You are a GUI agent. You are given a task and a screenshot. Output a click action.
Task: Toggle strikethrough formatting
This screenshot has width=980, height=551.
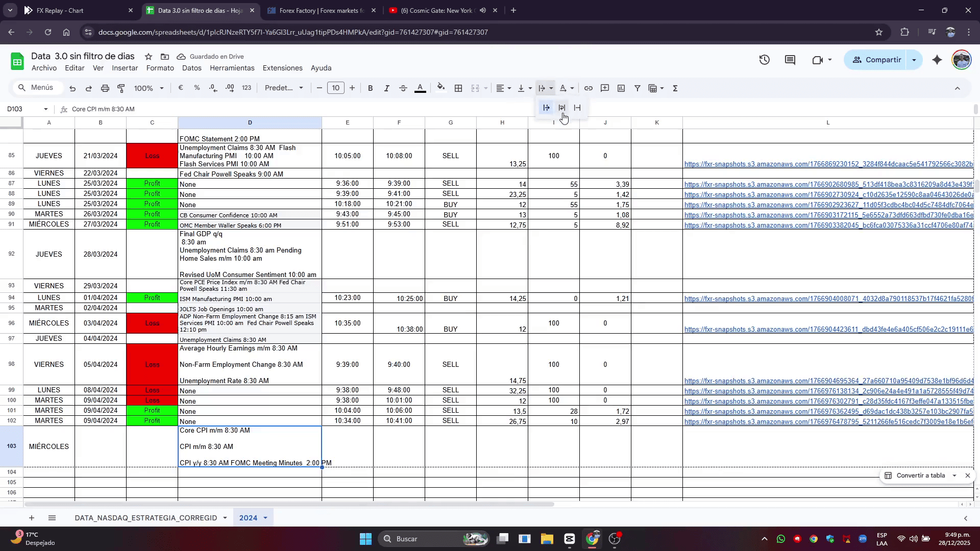403,88
